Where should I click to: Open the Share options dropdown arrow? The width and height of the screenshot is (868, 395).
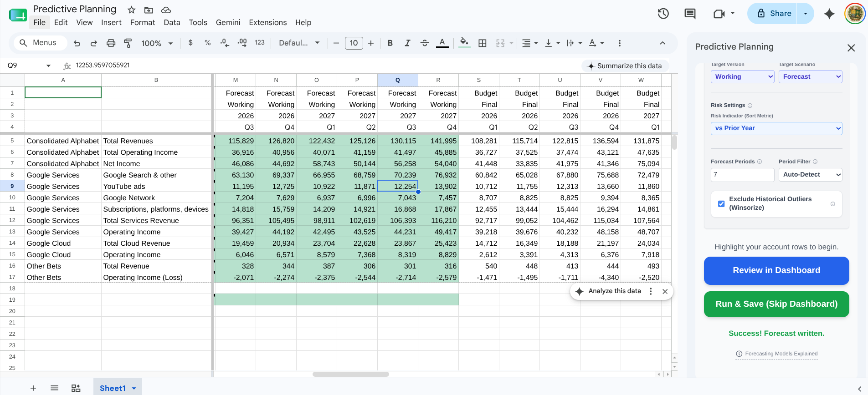pyautogui.click(x=806, y=14)
